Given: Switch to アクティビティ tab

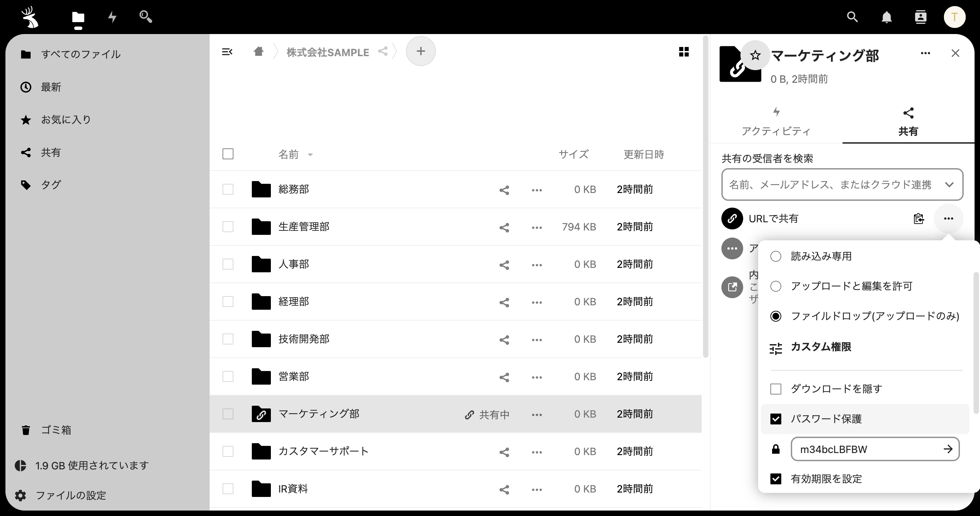Looking at the screenshot, I should point(776,122).
